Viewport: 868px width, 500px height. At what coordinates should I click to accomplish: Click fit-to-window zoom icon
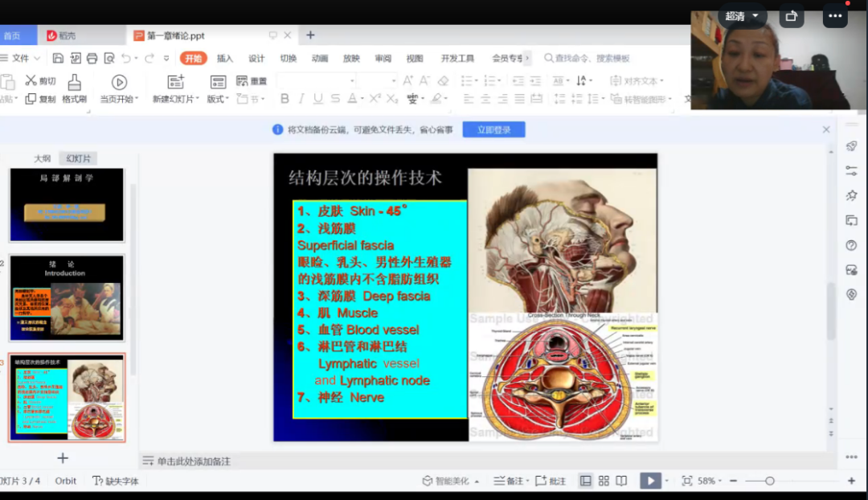[x=687, y=481]
